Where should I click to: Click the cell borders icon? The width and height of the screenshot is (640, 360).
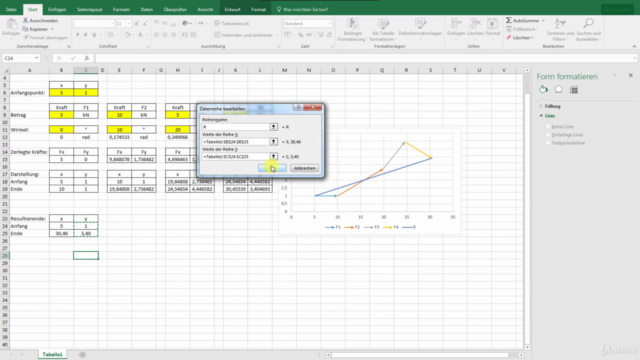[111, 35]
